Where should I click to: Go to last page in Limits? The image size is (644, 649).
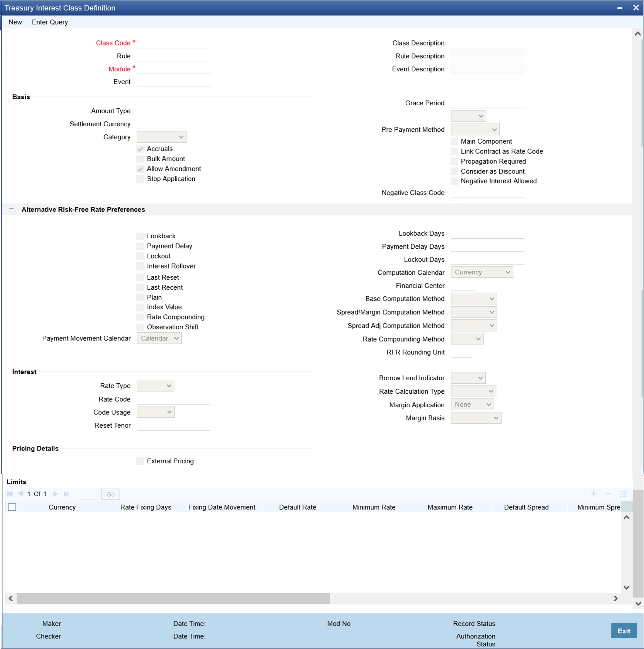(x=67, y=494)
